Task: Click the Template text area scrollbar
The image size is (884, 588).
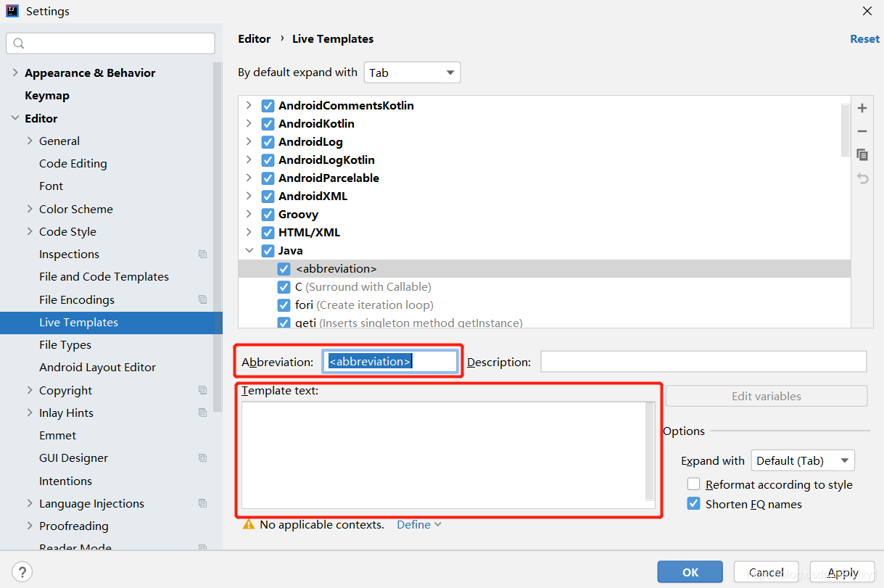Action: tap(650, 451)
